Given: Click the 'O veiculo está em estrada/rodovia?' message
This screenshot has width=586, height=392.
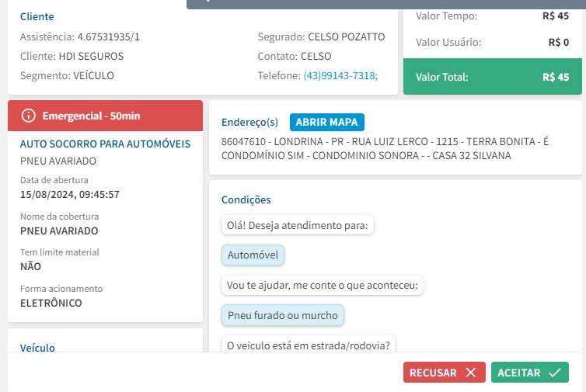Looking at the screenshot, I should tap(309, 345).
